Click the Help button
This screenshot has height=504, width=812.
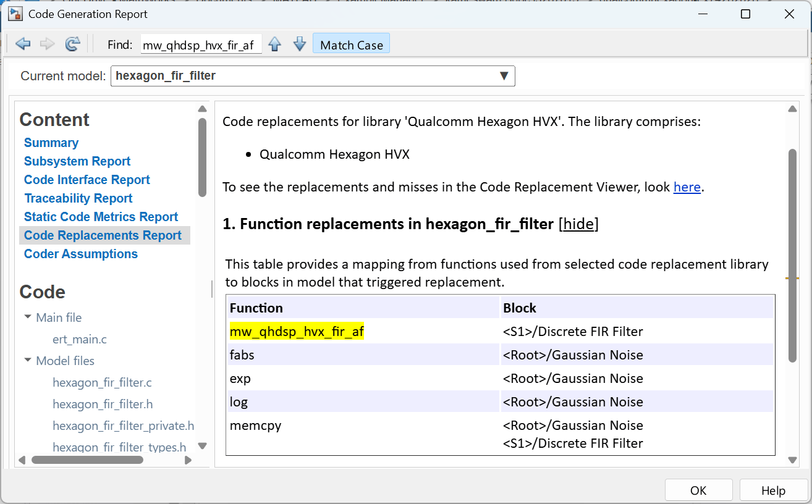(773, 490)
